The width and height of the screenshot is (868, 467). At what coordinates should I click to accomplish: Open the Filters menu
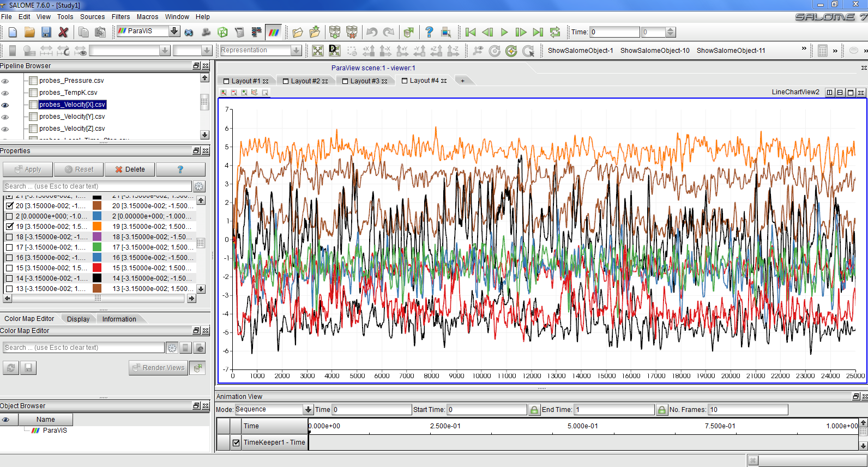click(x=120, y=17)
